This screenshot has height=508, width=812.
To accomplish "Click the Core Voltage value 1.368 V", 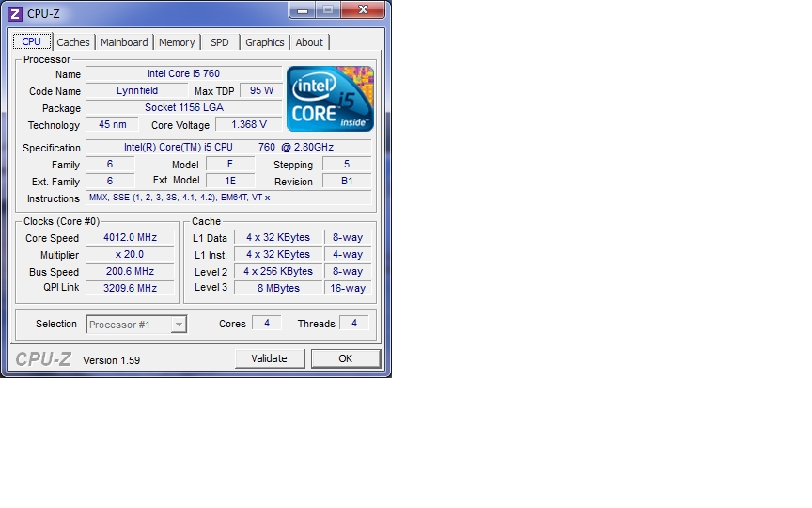I will point(249,124).
